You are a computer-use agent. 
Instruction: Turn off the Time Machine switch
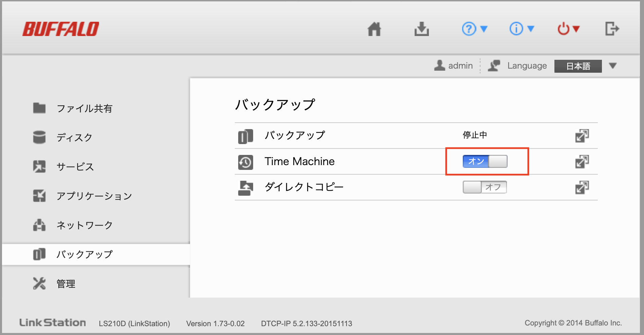tap(485, 161)
